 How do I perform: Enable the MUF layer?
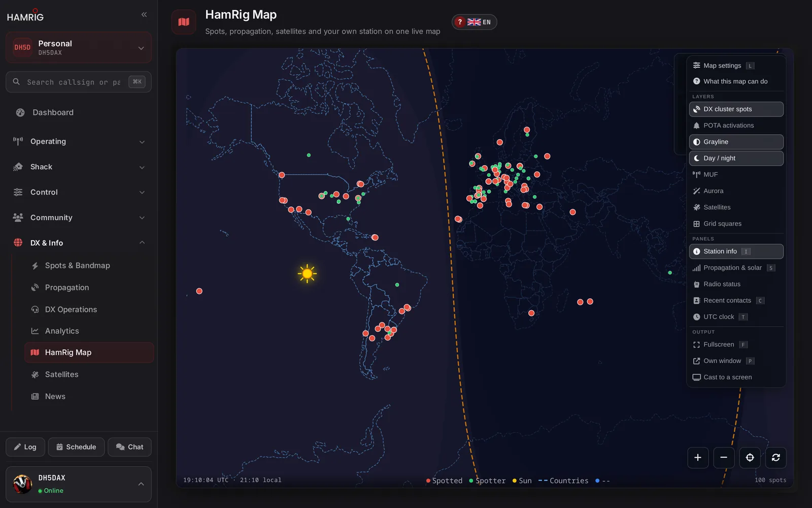point(736,174)
